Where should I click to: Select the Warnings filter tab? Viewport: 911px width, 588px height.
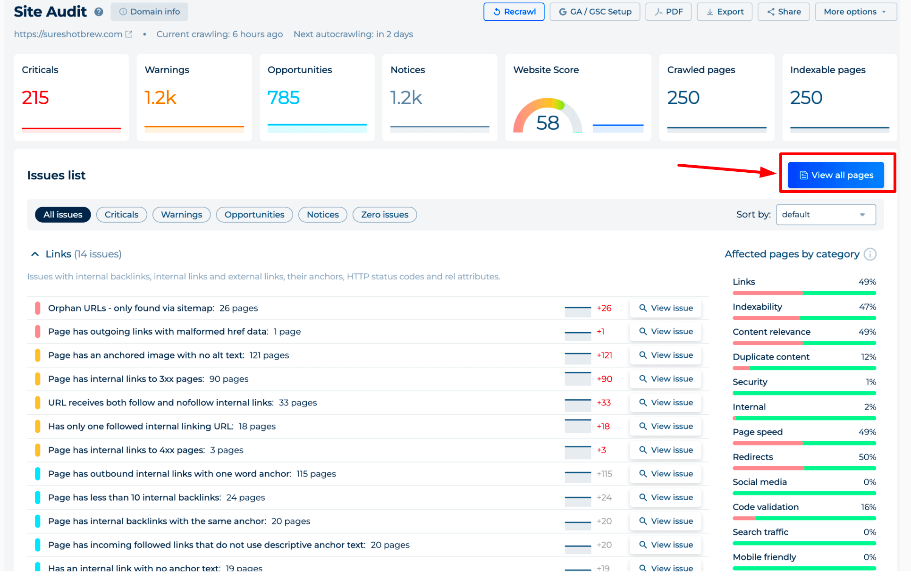pos(181,214)
